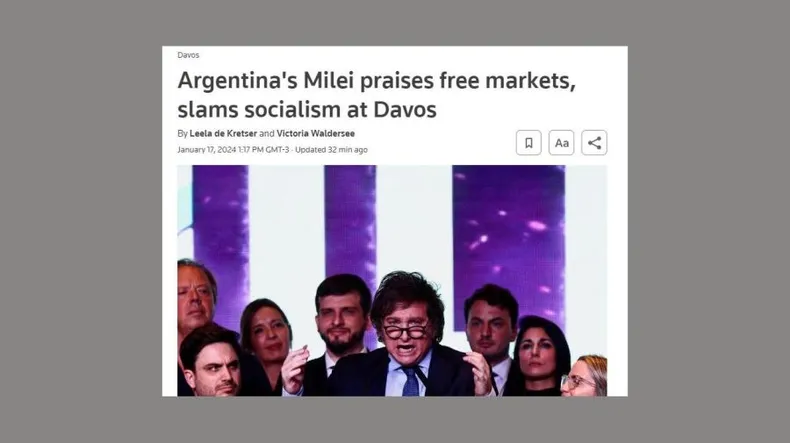The width and height of the screenshot is (790, 443).
Task: Open text size settings with Aa button
Action: pyautogui.click(x=561, y=143)
